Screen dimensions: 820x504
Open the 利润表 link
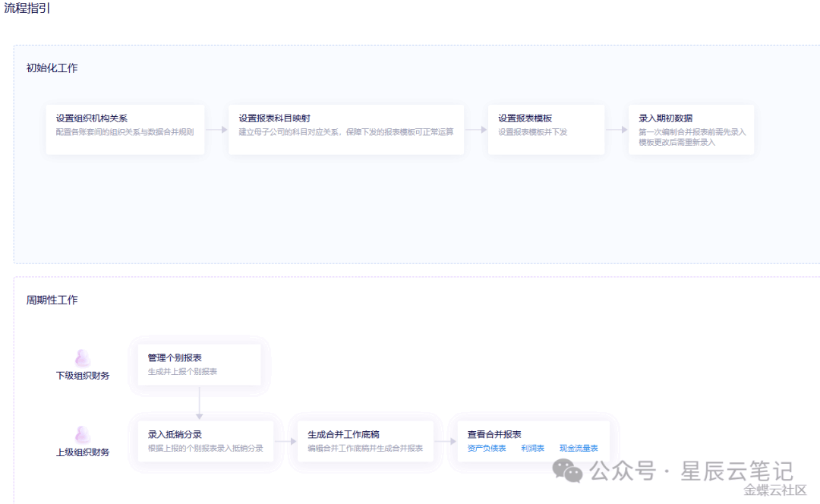pos(532,449)
